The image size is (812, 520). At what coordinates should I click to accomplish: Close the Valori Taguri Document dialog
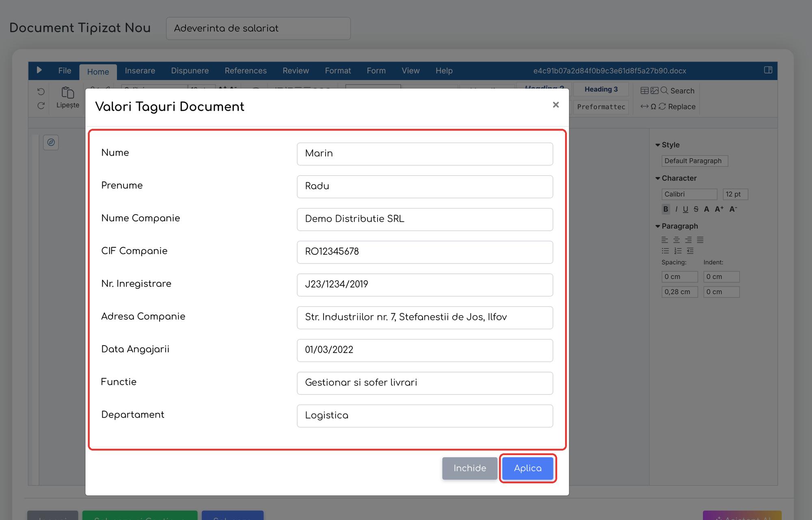[556, 105]
